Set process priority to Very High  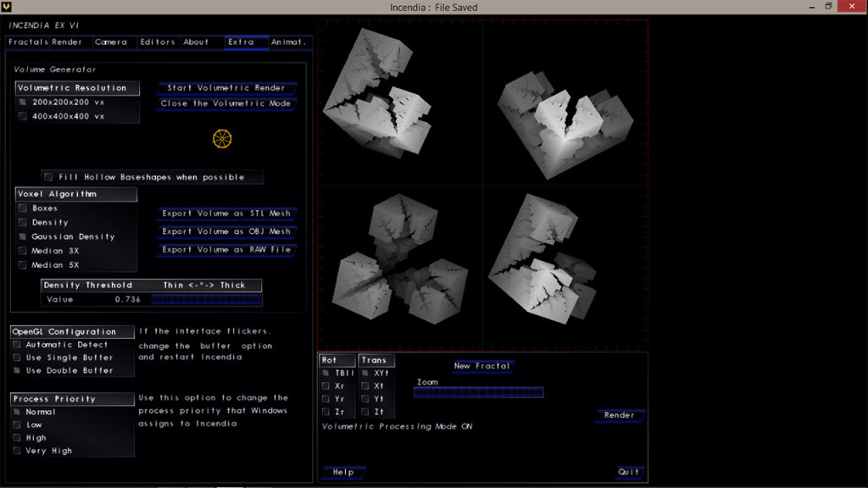(17, 451)
